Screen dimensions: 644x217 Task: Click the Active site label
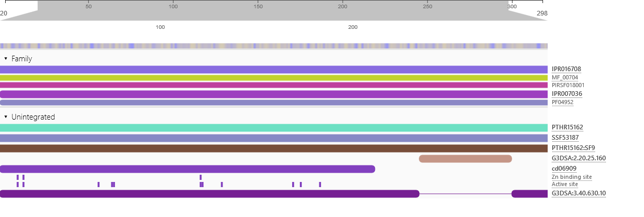click(565, 184)
